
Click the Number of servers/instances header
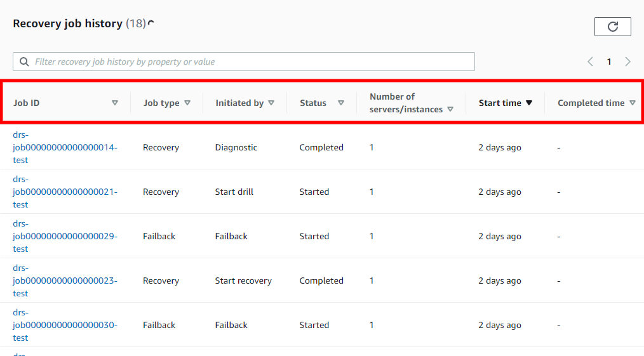406,103
